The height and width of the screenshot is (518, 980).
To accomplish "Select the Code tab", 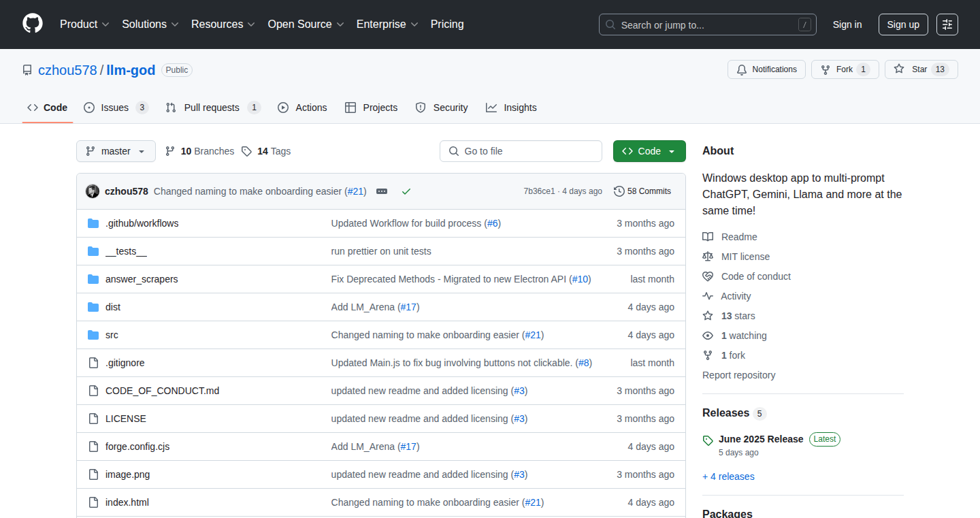I will click(x=48, y=108).
